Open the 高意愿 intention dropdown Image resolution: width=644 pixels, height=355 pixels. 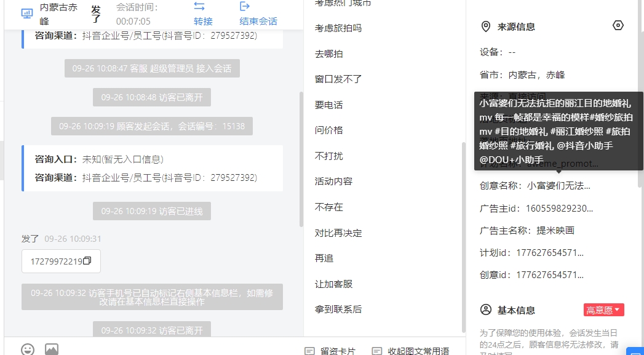(604, 310)
